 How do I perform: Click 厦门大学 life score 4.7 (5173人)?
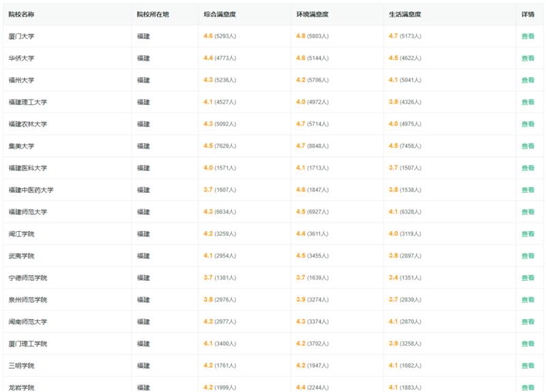[405, 36]
